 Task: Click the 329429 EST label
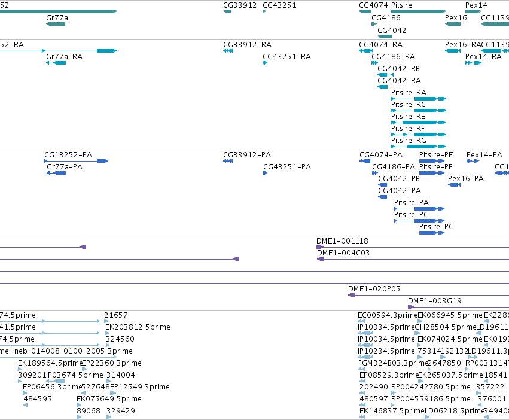click(120, 411)
